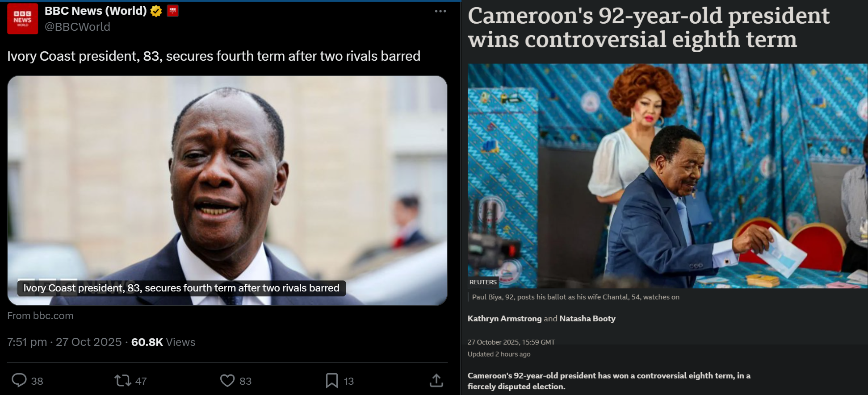
Task: Open the 60.8K Views analytics
Action: pyautogui.click(x=163, y=342)
